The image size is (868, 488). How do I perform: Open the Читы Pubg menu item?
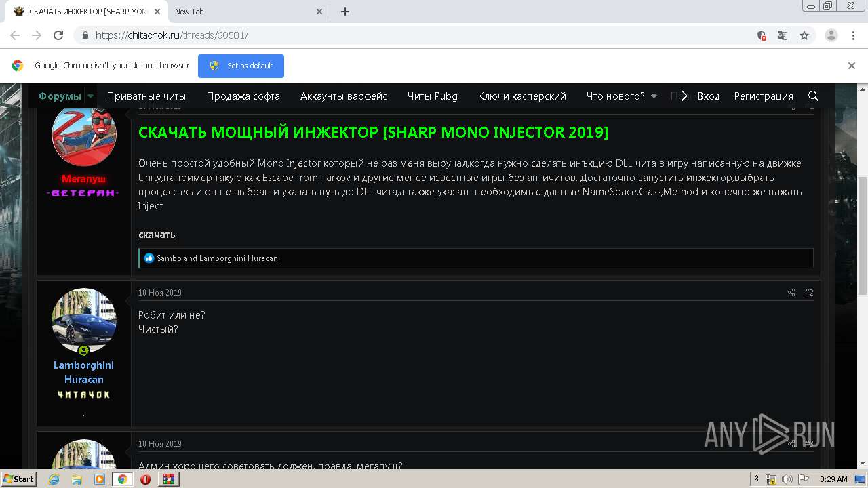[x=433, y=96]
